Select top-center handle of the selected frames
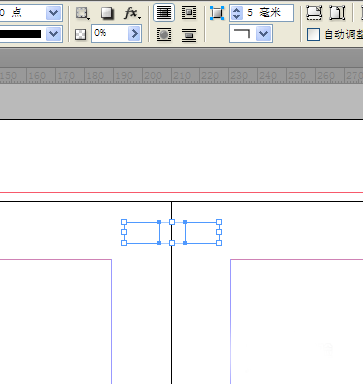Viewport: 363px width, 384px height. (x=172, y=222)
